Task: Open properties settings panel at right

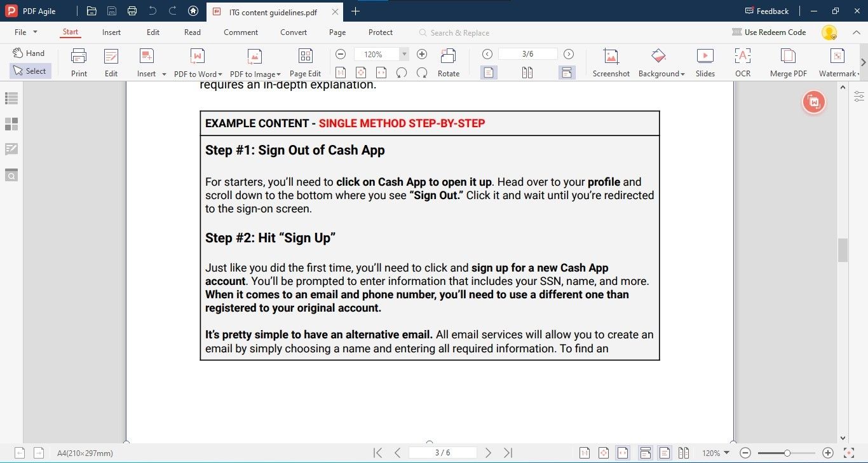Action: (x=859, y=97)
